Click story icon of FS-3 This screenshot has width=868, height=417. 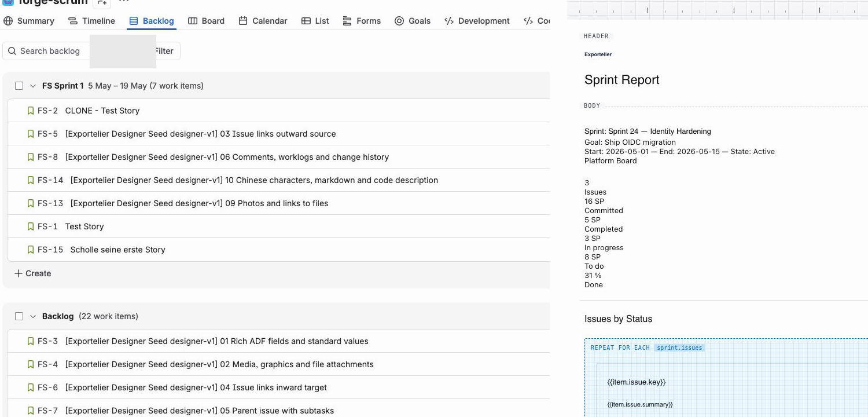(x=31, y=341)
